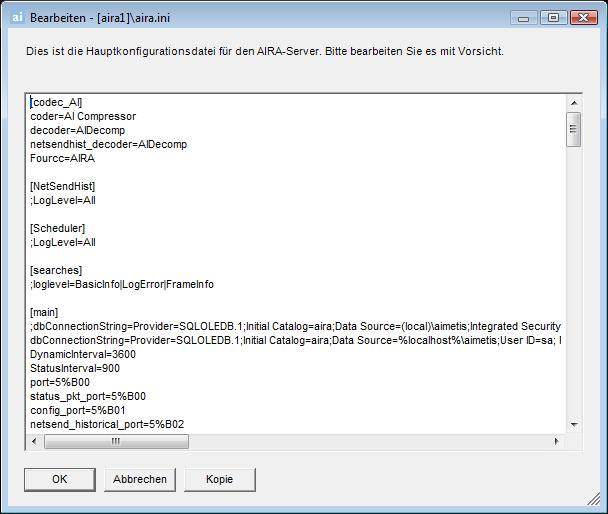Click the vertical scrollbar up arrow

click(574, 103)
